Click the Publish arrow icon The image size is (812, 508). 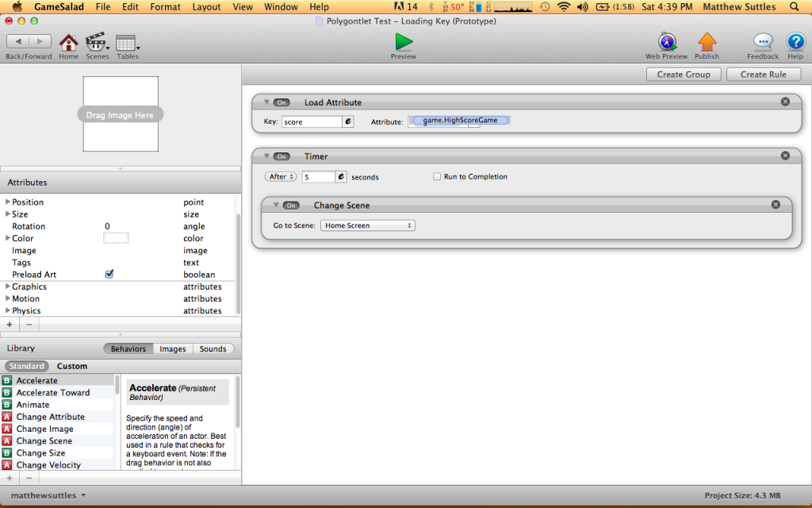click(x=707, y=41)
